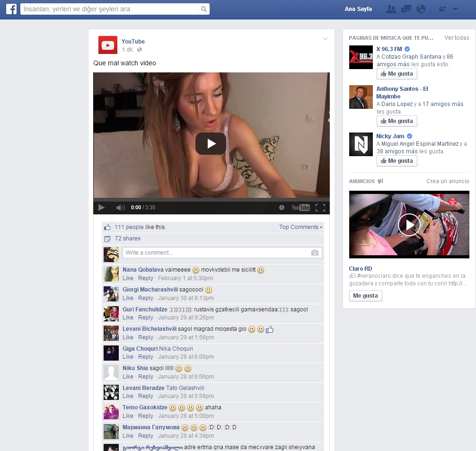Screen dimensions: 476x451
Task: Toggle fullscreen on the video player
Action: click(320, 207)
